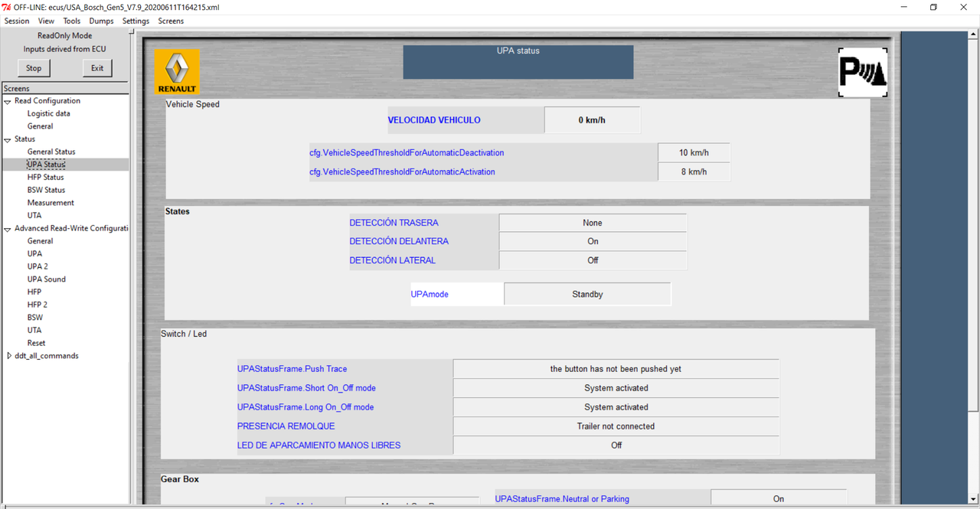
Task: Click Long On_Off mode System activated value
Action: [616, 407]
